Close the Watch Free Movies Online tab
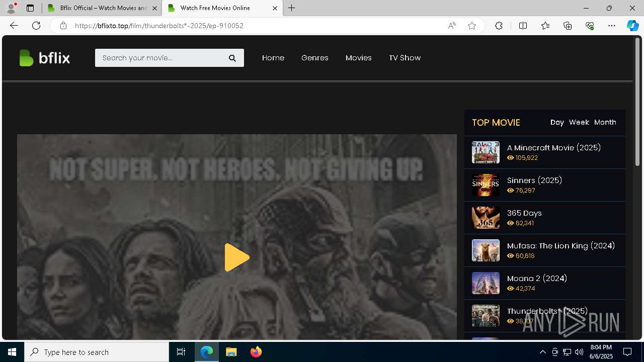The height and width of the screenshot is (362, 644). pyautogui.click(x=275, y=8)
